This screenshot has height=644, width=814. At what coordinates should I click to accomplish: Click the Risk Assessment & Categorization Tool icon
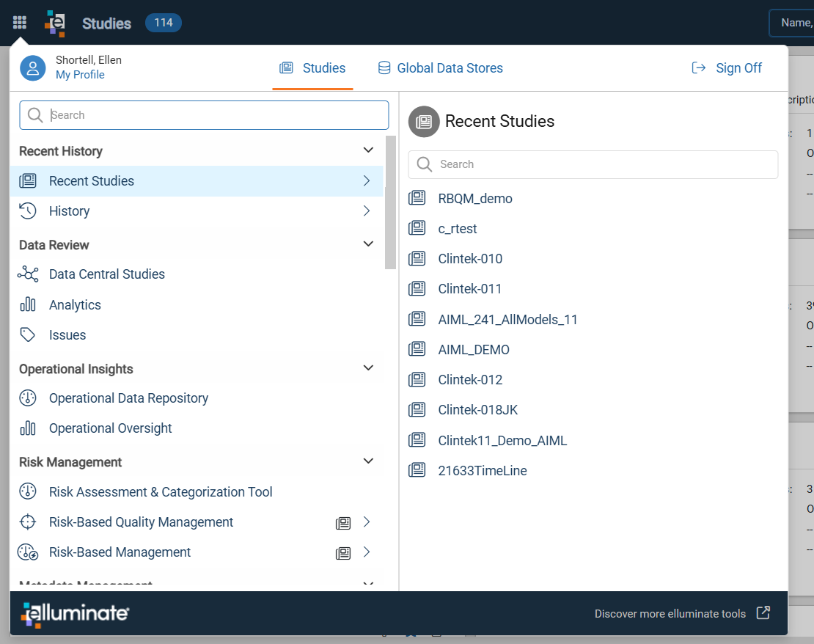[x=28, y=491]
